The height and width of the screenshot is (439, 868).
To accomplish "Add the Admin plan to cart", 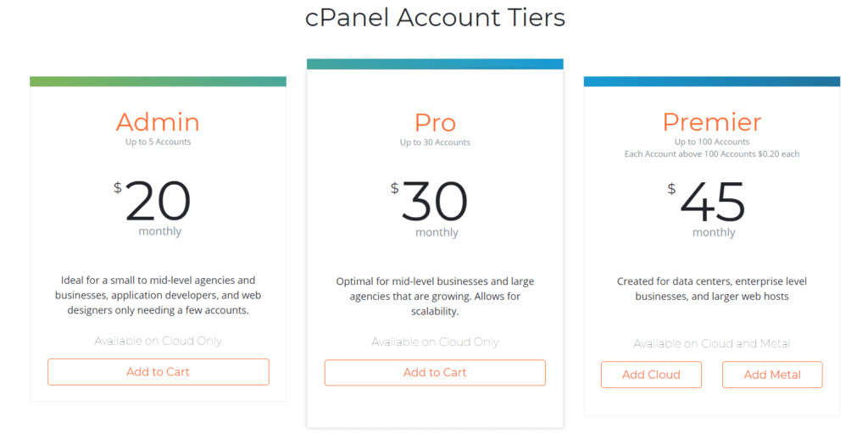I will 159,372.
